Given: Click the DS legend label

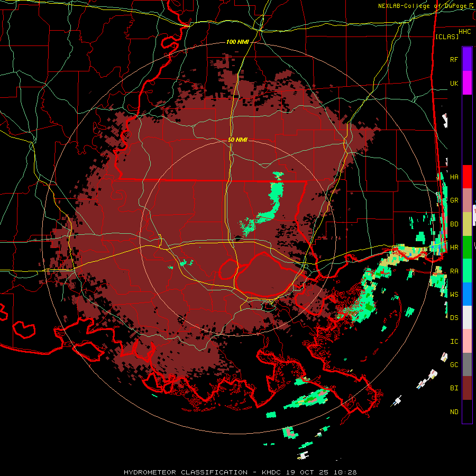Looking at the screenshot, I should coord(454,317).
